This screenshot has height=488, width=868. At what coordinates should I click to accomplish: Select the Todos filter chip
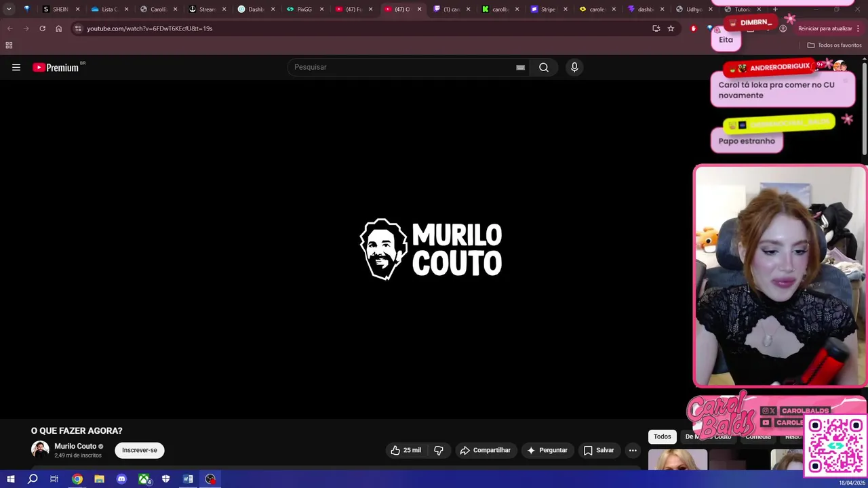point(663,436)
